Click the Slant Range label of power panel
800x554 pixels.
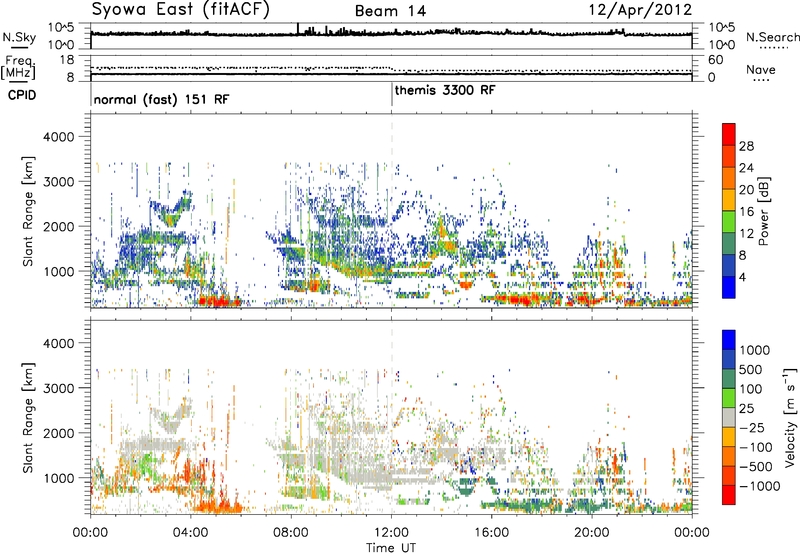coord(28,211)
